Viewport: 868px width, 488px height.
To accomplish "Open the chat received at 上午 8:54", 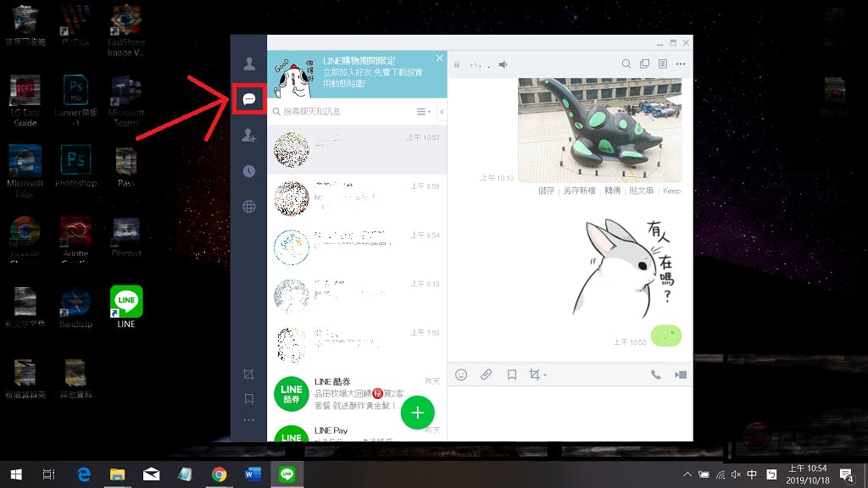I will (x=357, y=247).
